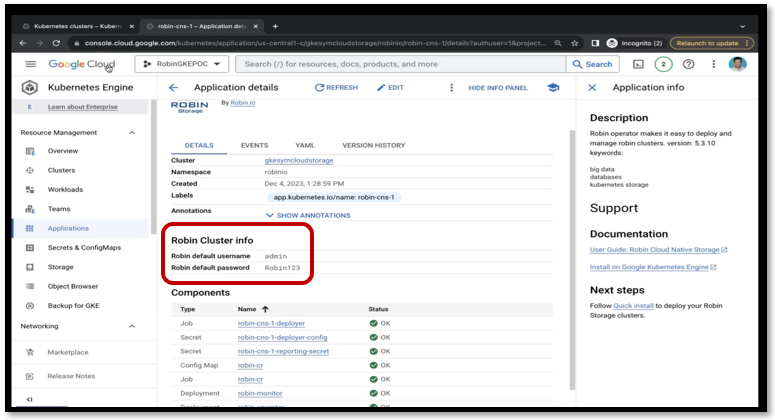Click the EDIT pencil button
This screenshot has width=775, height=420.
[390, 87]
